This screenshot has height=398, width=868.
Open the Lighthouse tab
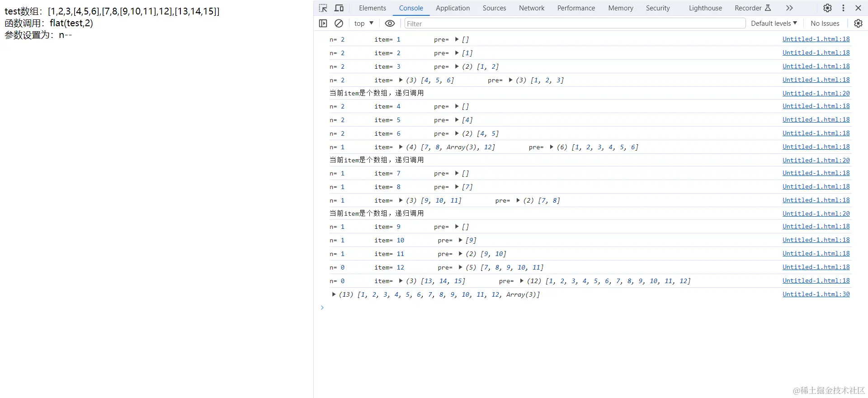(x=705, y=8)
